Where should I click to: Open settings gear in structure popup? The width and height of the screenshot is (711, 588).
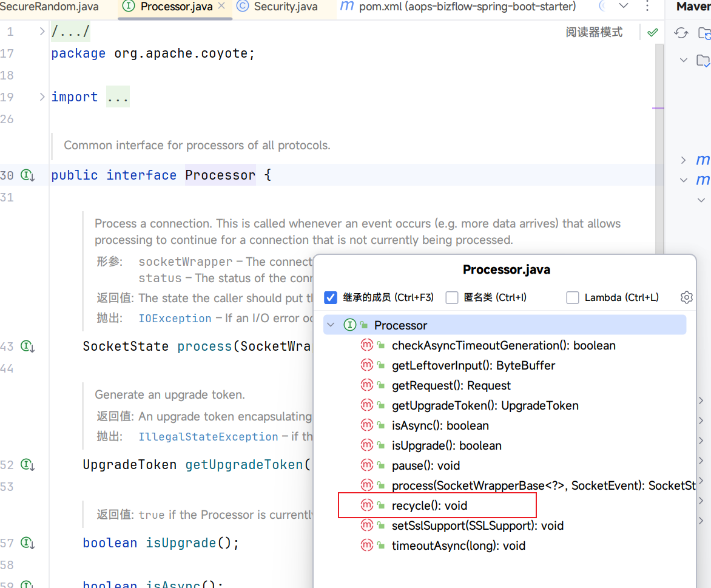[x=686, y=297]
